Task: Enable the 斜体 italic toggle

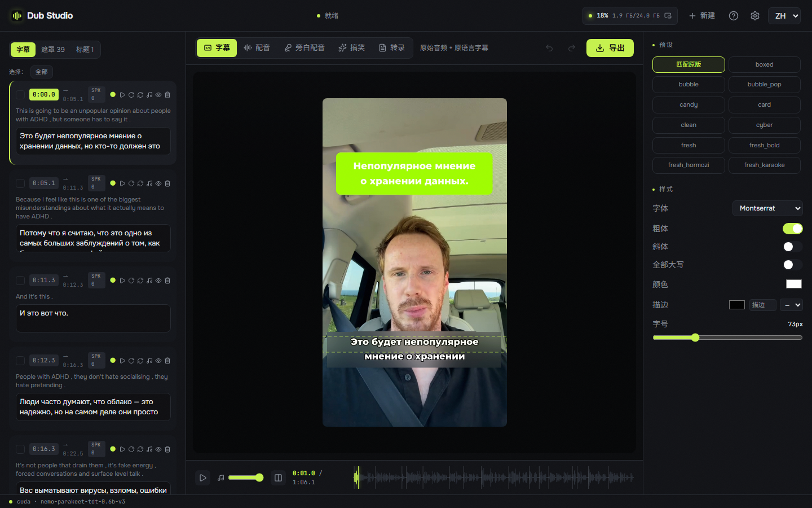Action: tap(792, 247)
